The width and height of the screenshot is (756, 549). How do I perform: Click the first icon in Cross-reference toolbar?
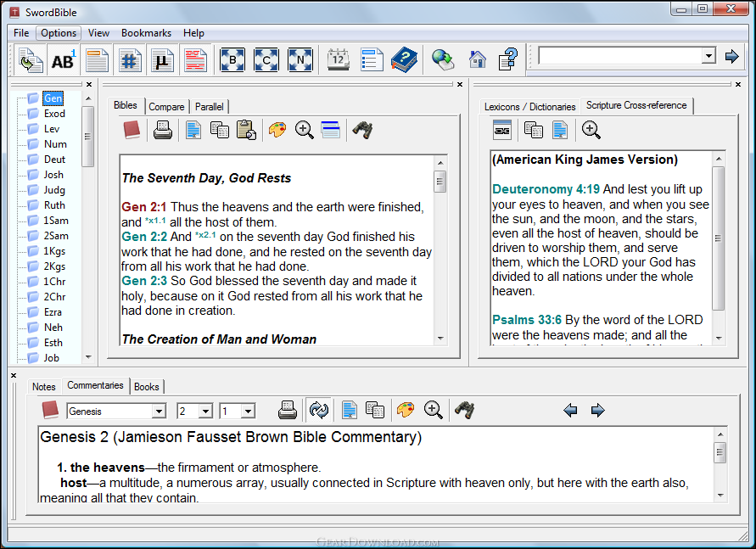[x=502, y=130]
